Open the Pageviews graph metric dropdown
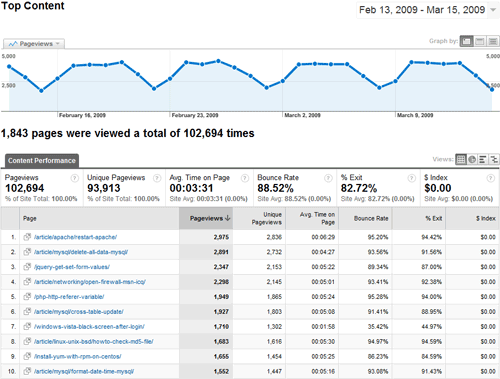The height and width of the screenshot is (379, 500). tap(34, 44)
